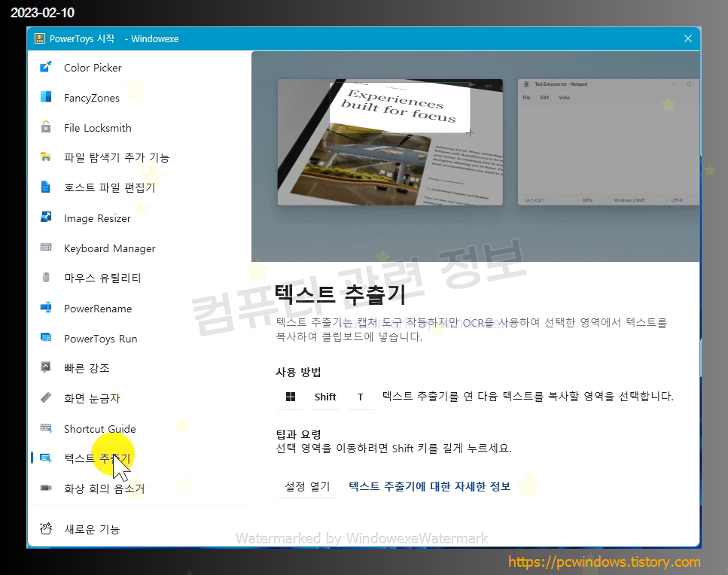
Task: Select PowerRename entry
Action: coord(98,309)
